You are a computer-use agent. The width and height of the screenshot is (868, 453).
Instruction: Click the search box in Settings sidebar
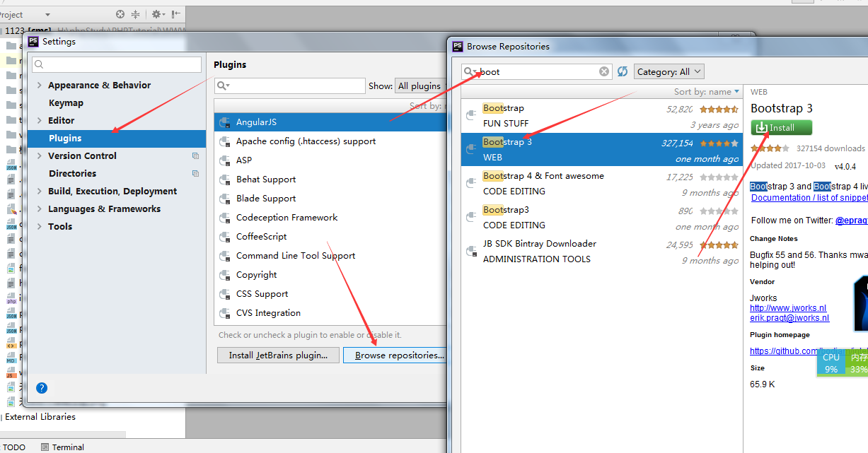[117, 64]
